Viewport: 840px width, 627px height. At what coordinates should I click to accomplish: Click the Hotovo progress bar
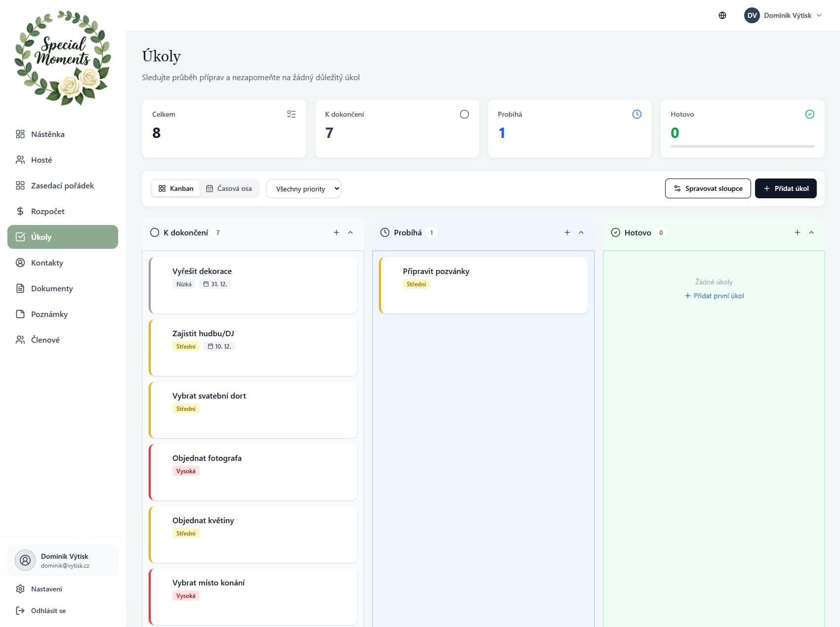pyautogui.click(x=742, y=146)
